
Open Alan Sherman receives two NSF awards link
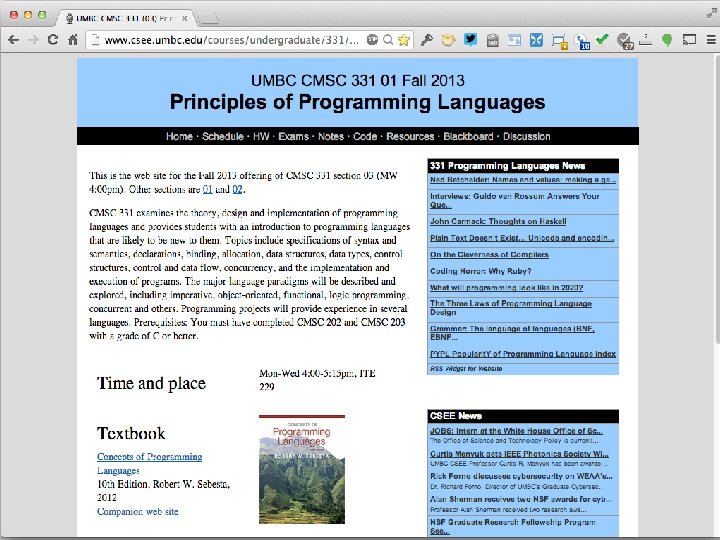click(x=521, y=499)
